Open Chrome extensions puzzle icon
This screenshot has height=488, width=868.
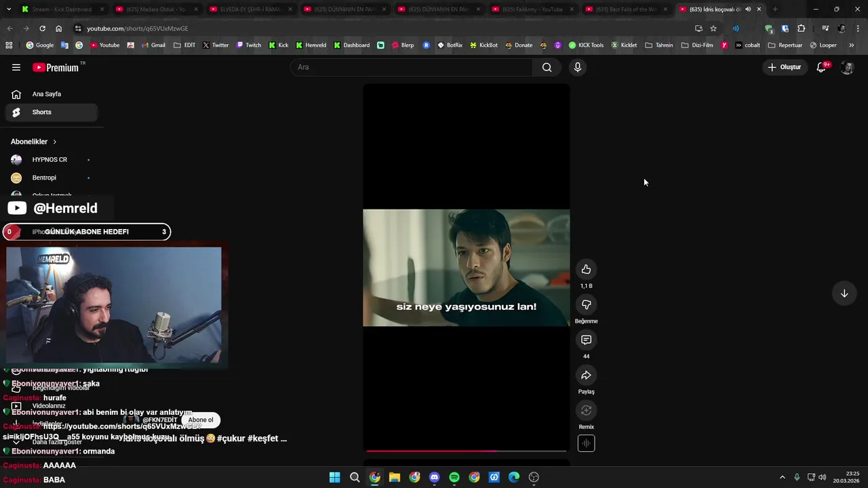click(x=802, y=28)
